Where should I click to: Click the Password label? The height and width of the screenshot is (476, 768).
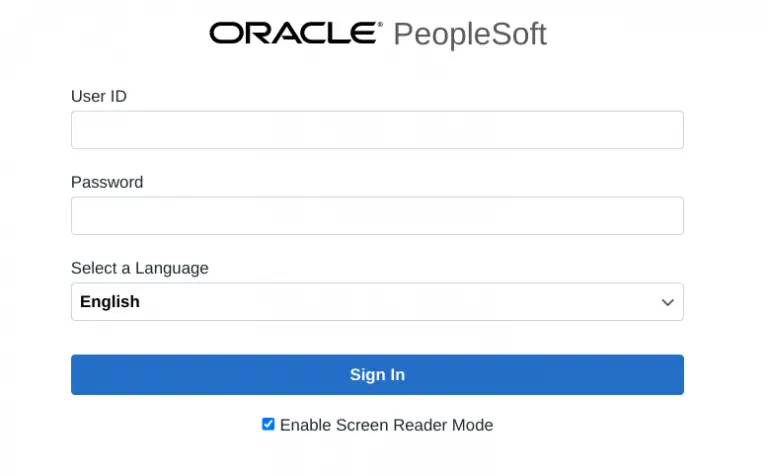[x=107, y=182]
